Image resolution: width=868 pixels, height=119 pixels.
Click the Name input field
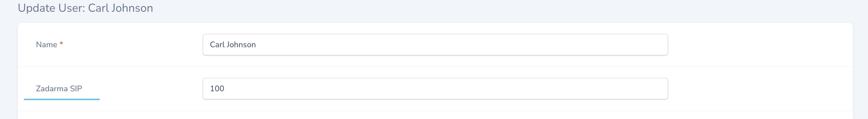[435, 45]
